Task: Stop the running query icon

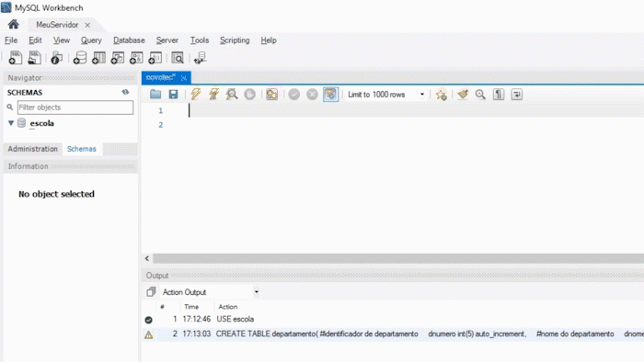Action: [x=249, y=95]
